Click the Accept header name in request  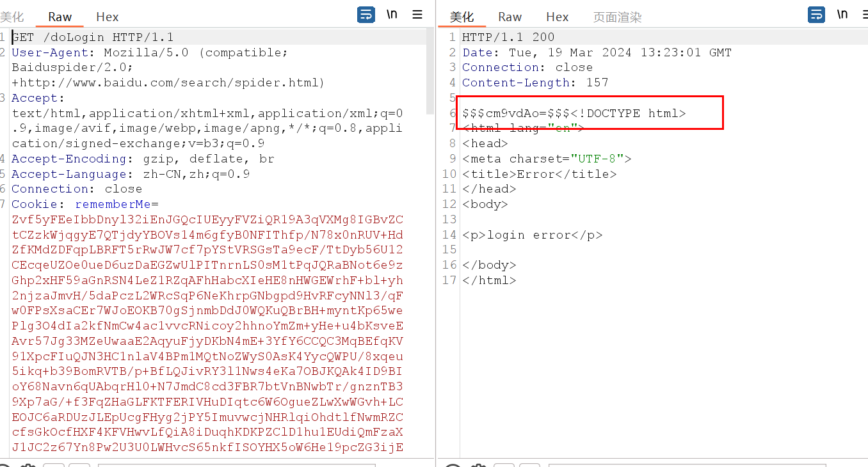[35, 98]
